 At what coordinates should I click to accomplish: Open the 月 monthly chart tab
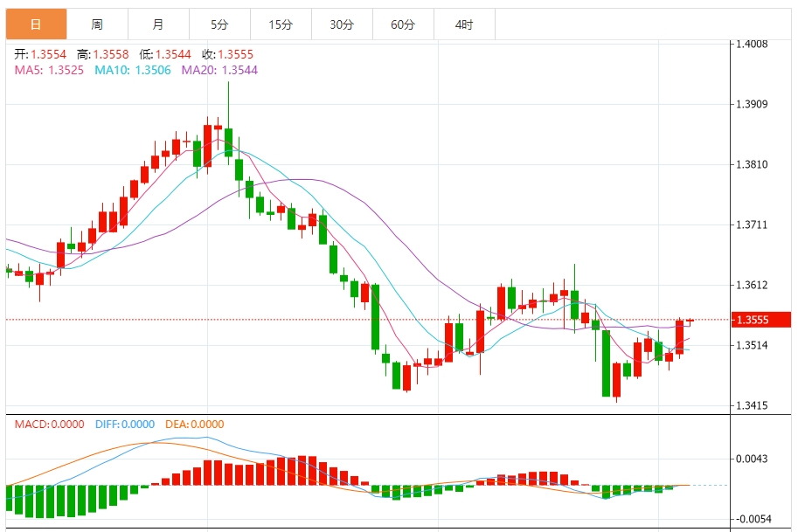click(157, 24)
